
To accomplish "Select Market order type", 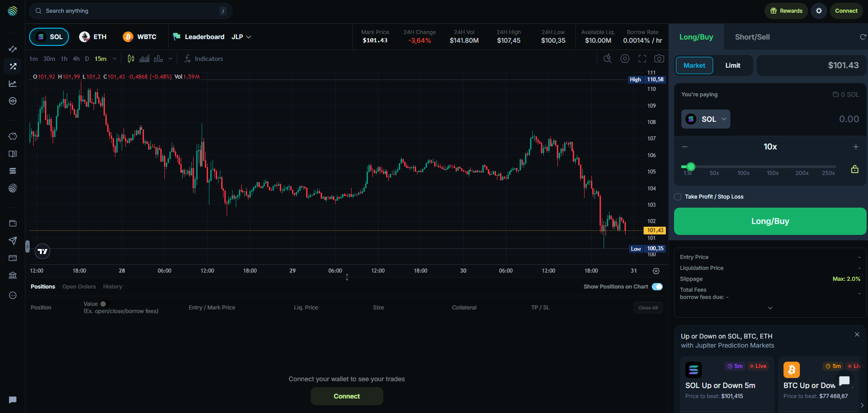I will point(694,65).
